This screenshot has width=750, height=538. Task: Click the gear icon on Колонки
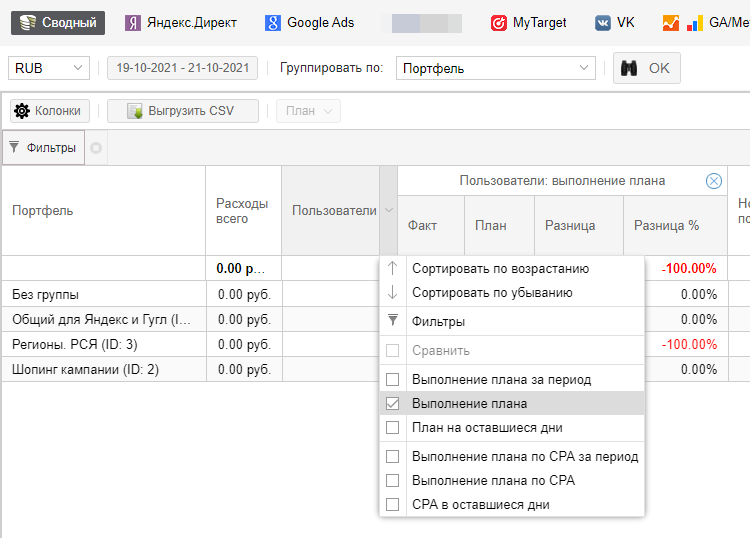pyautogui.click(x=22, y=111)
